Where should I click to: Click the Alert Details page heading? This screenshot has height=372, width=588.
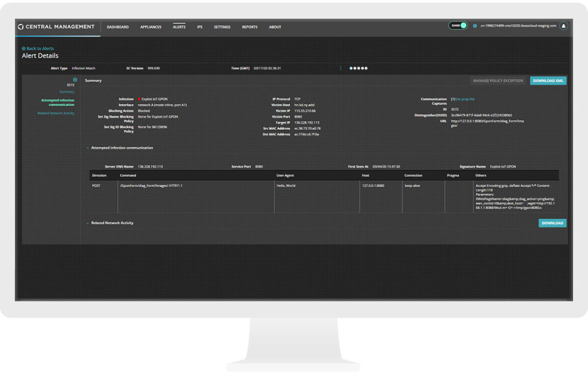40,56
